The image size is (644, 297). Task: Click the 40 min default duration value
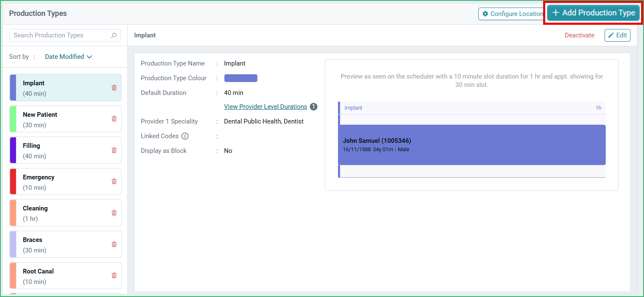(x=234, y=93)
